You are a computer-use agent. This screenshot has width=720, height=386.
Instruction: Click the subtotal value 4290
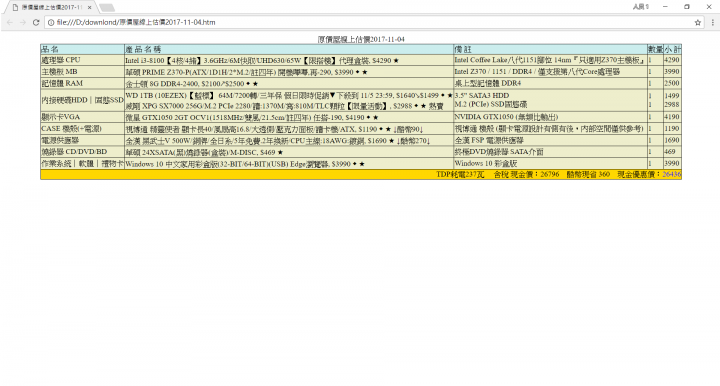click(x=671, y=60)
